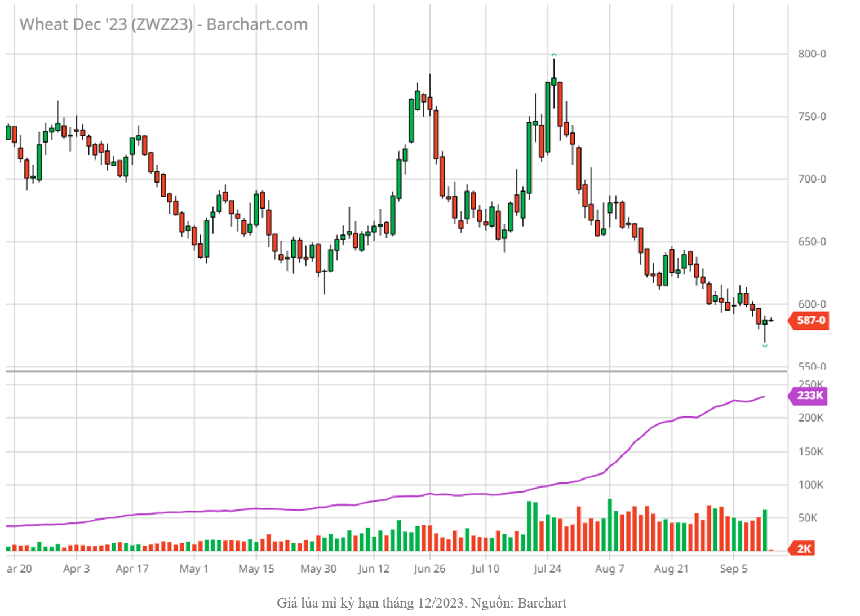Click the 200K volume axis label
Viewport: 860px width, 616px height.
(810, 418)
